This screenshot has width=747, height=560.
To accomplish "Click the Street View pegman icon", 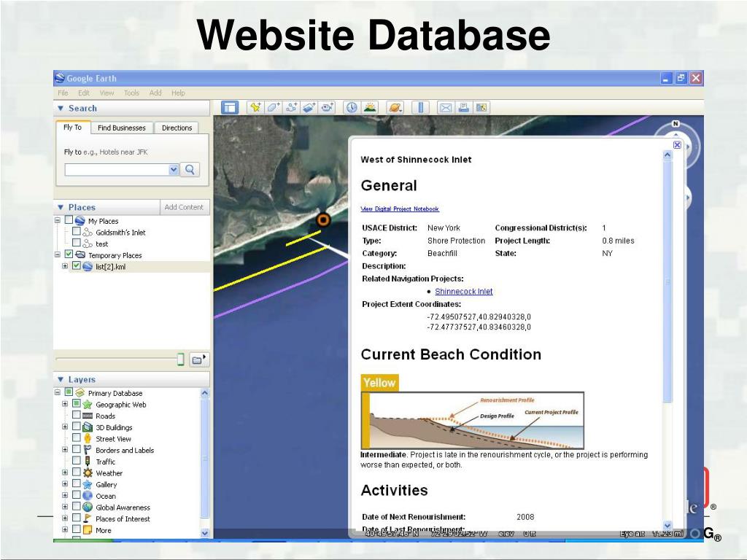I will pos(88,438).
